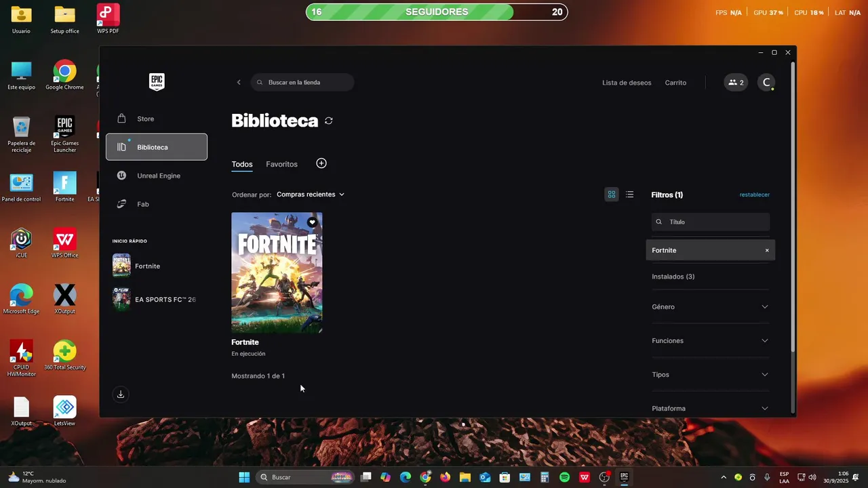Image resolution: width=868 pixels, height=488 pixels.
Task: Click the ESP LAA language indicator
Action: point(784,477)
